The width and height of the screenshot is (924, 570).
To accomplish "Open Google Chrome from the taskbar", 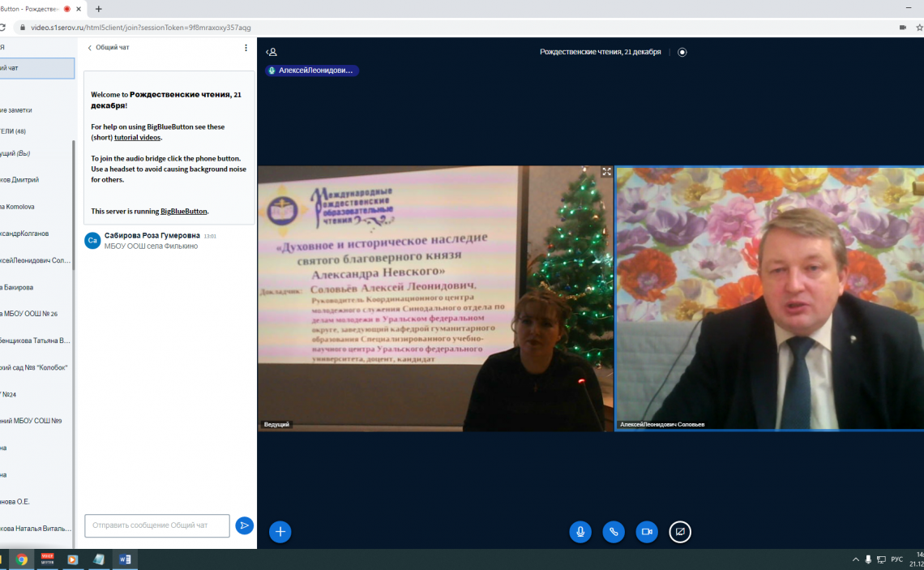I will [x=22, y=559].
